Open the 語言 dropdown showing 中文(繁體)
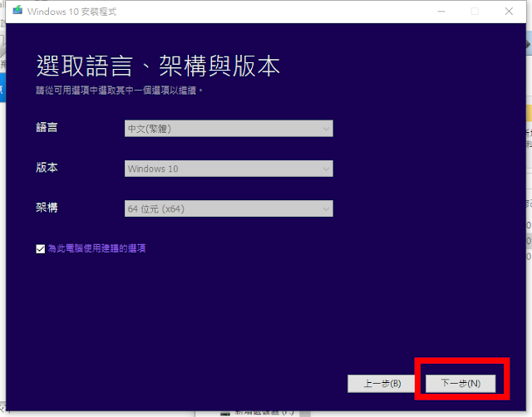This screenshot has height=417, width=532. [x=229, y=129]
